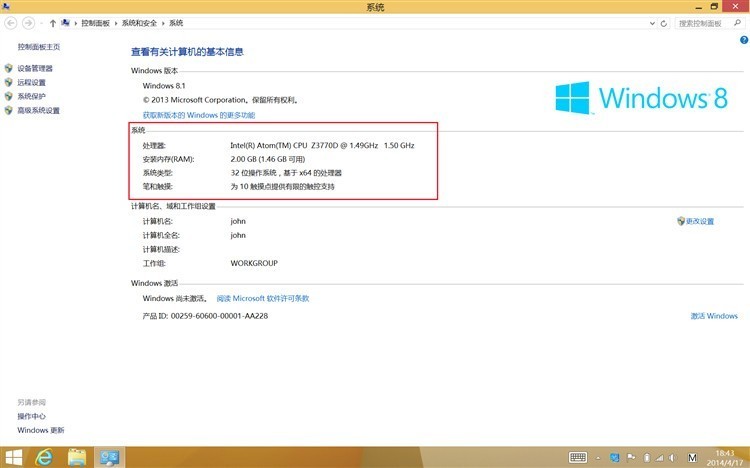The image size is (750, 468).
Task: Open 操作中心 in the See also section
Action: 32,416
